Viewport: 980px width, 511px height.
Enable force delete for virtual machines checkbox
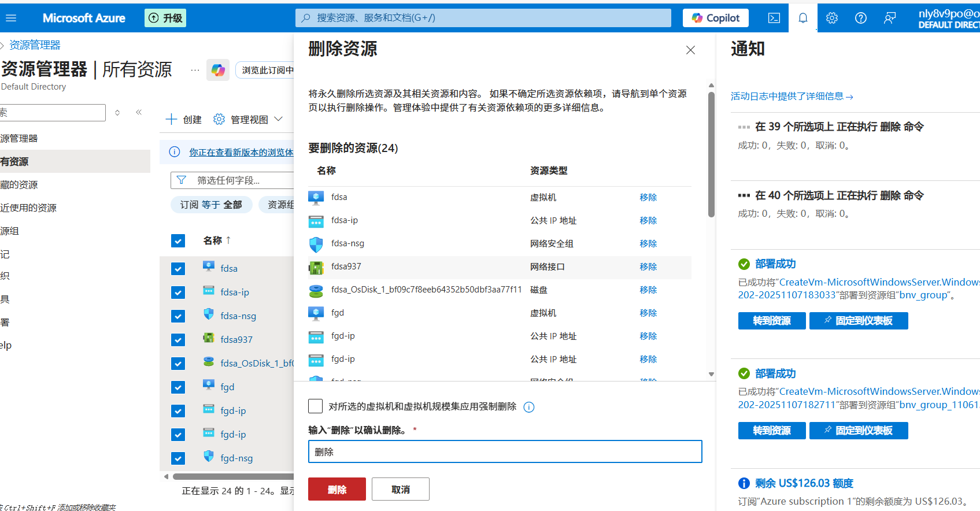(x=316, y=406)
